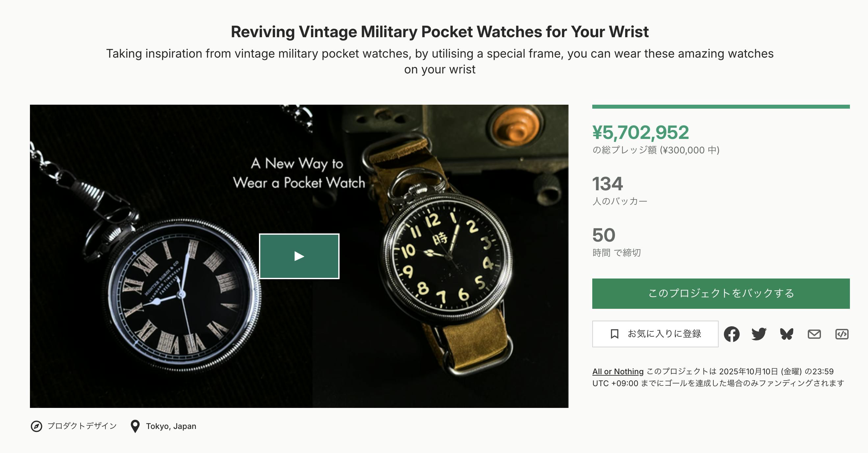Click the ¥5,702,952 pledged amount
The image size is (868, 453).
pyautogui.click(x=640, y=132)
